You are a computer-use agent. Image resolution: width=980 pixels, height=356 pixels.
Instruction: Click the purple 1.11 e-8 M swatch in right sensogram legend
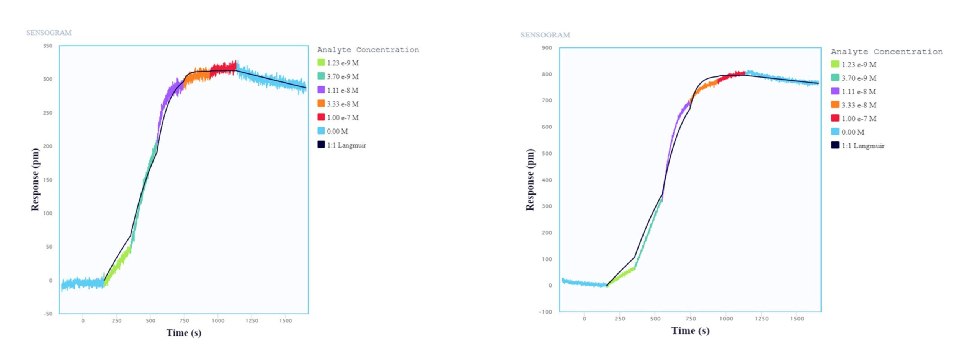[x=835, y=91]
